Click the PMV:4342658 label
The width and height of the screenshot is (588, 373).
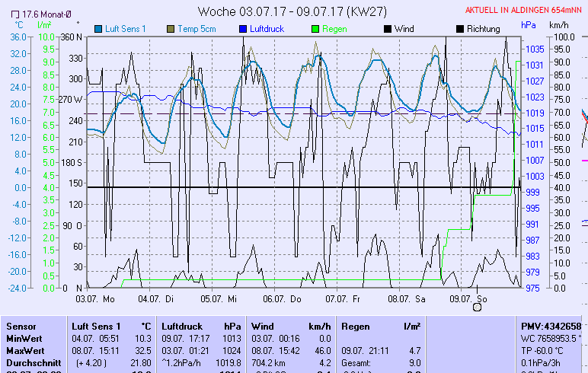551,326
